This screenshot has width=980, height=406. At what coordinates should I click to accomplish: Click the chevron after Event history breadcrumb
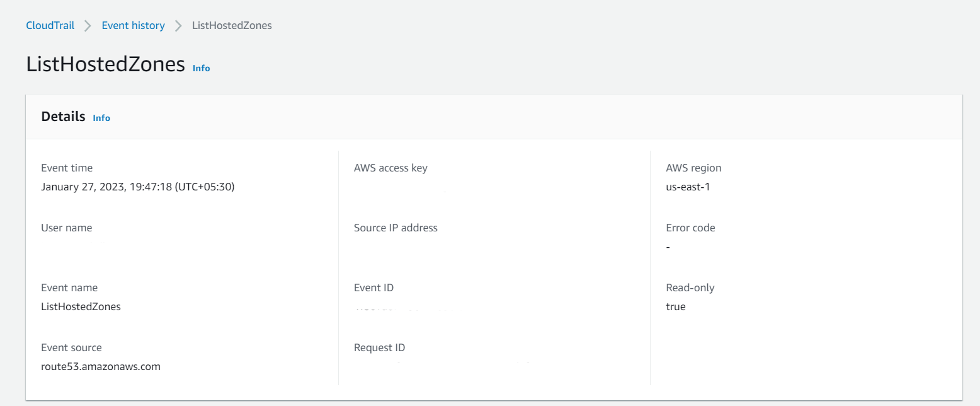pyautogui.click(x=178, y=25)
